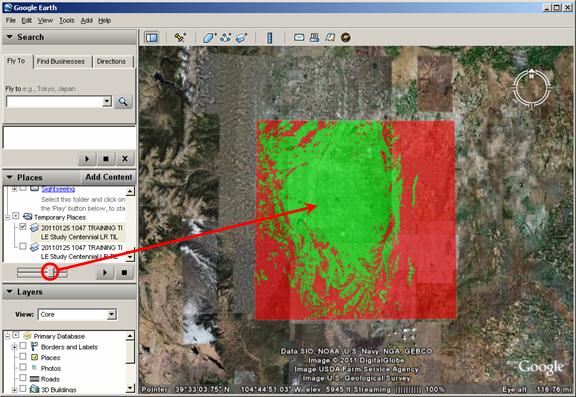
Task: Select the Add Polygon tool
Action: (x=209, y=37)
